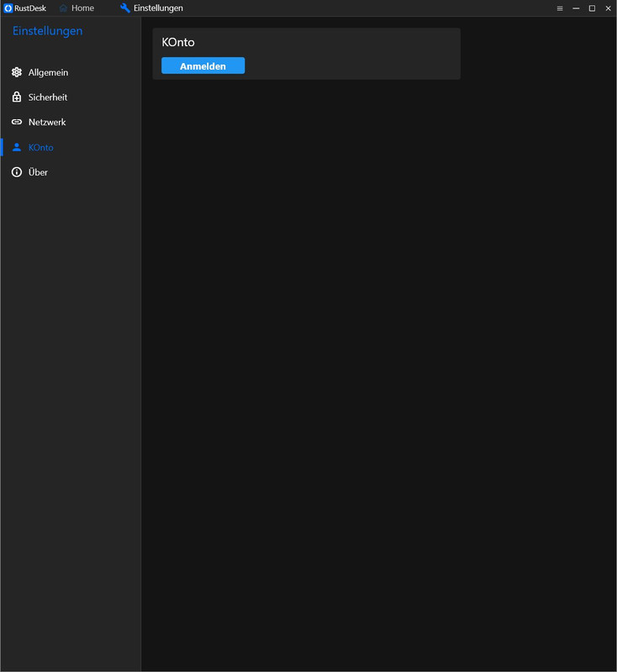This screenshot has height=672, width=617.
Task: Minimize the RustDesk window
Action: pos(576,8)
